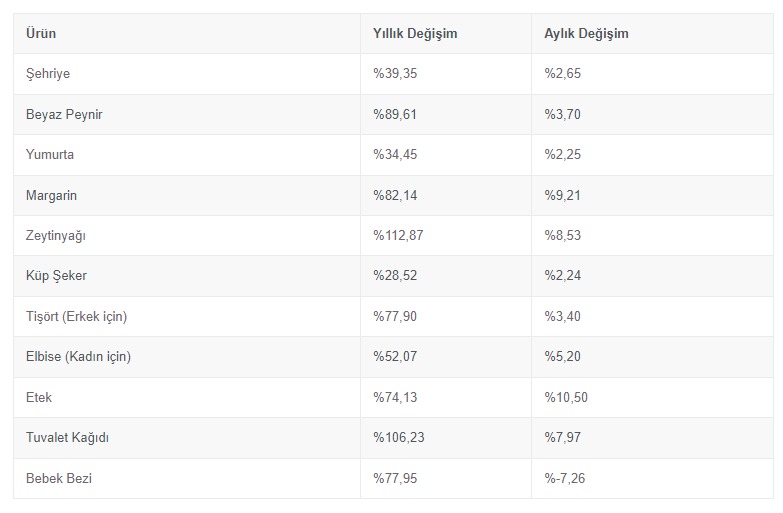Click the Ürün column header

[41, 33]
